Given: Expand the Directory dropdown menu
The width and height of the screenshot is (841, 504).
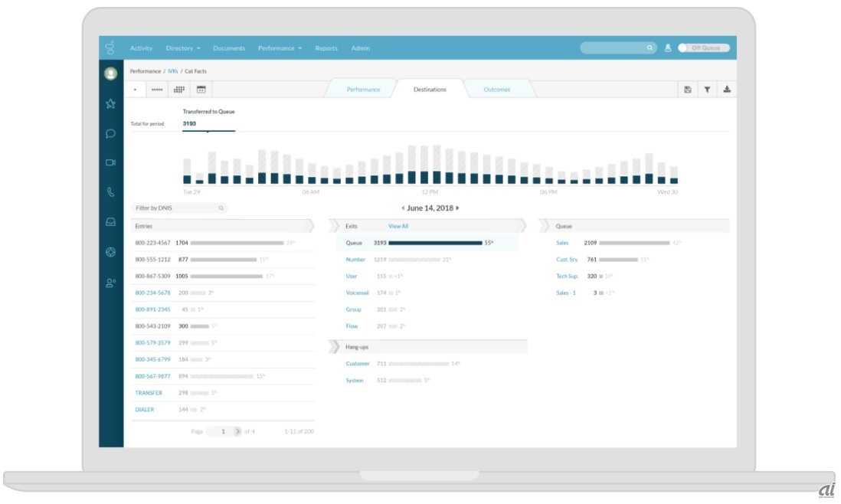Looking at the screenshot, I should pyautogui.click(x=183, y=48).
